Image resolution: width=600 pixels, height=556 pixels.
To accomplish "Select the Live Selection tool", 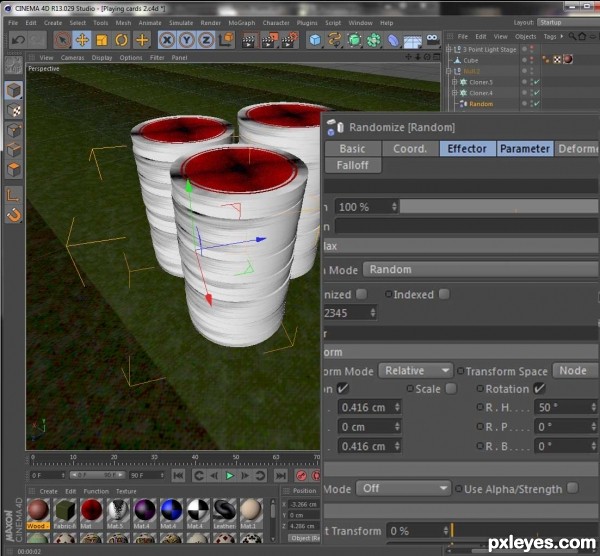I will tap(62, 40).
